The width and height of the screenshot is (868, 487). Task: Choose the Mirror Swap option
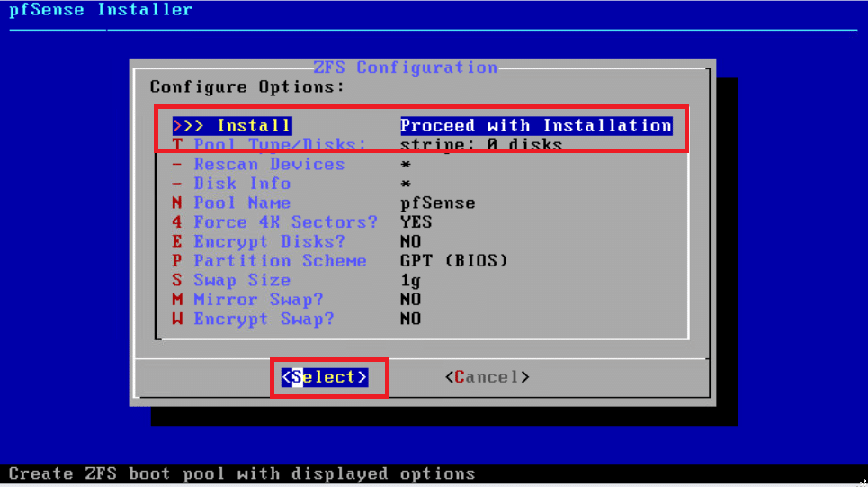pyautogui.click(x=258, y=300)
